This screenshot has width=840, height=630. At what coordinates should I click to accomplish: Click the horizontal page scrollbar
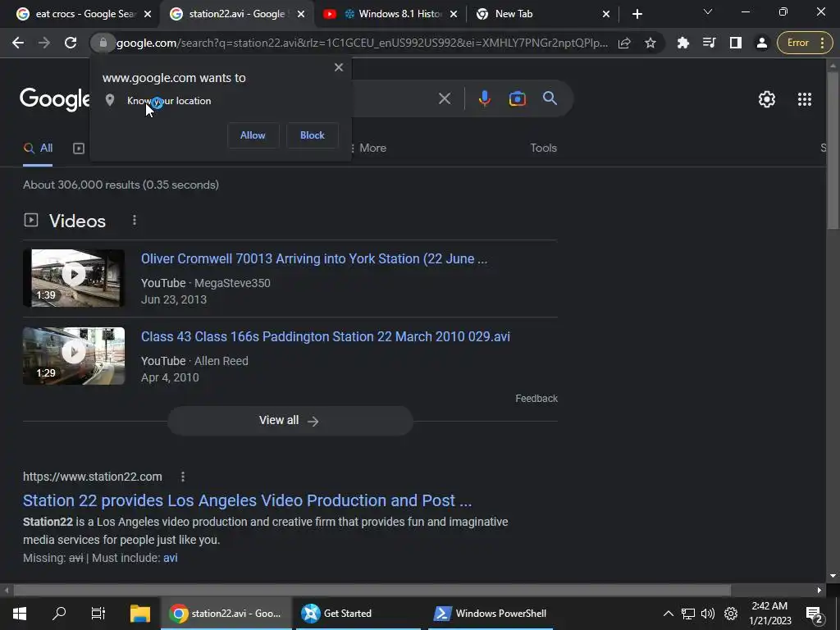pyautogui.click(x=372, y=591)
